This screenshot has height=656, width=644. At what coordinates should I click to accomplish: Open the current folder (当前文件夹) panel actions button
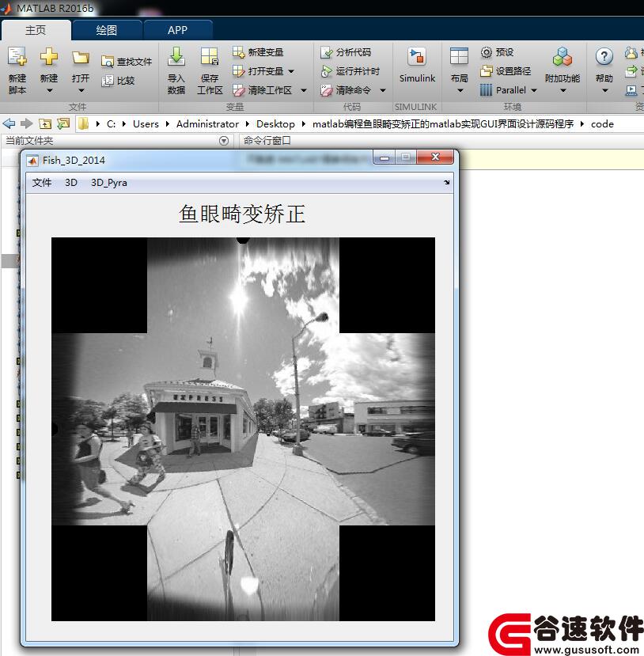coord(224,141)
